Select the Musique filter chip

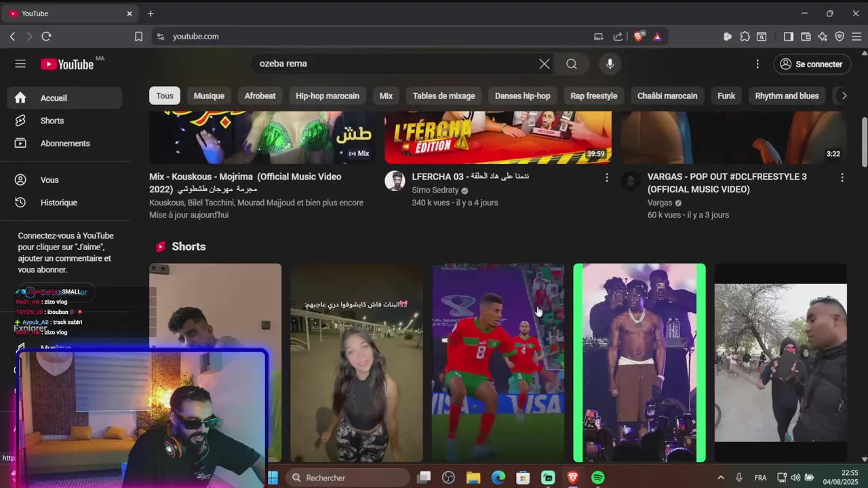[209, 96]
